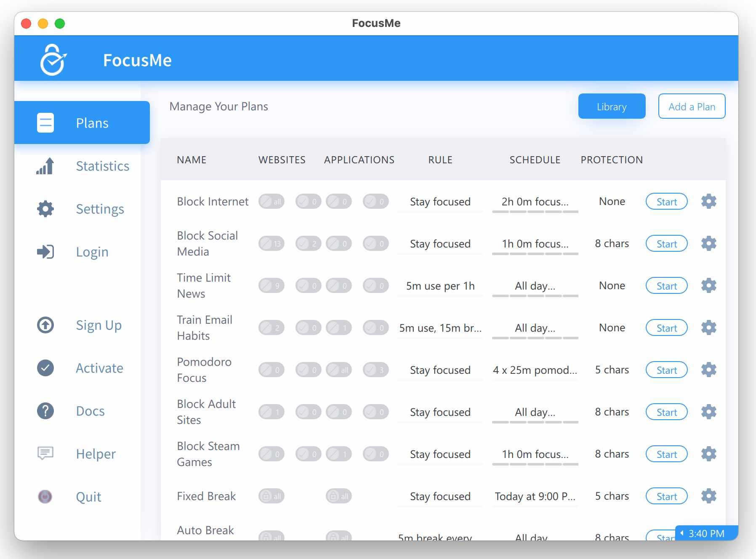Toggle websites '9' pill for Time Limit News
The width and height of the screenshot is (756, 559).
point(272,286)
